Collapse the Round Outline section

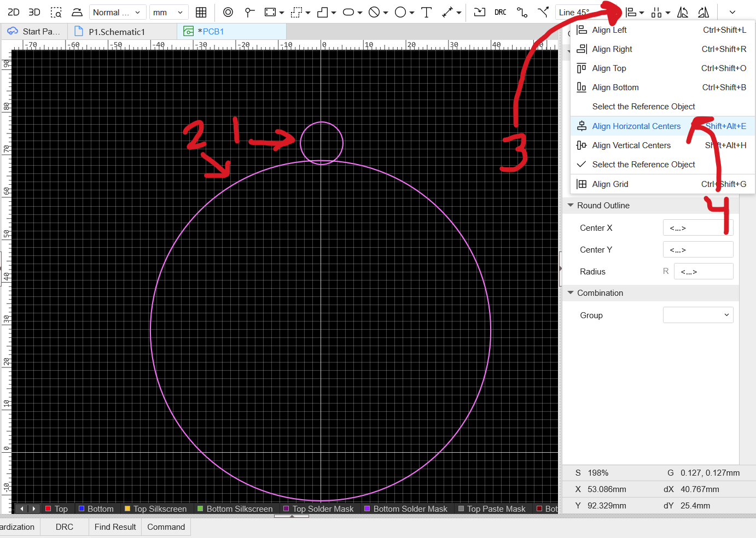[x=571, y=206]
